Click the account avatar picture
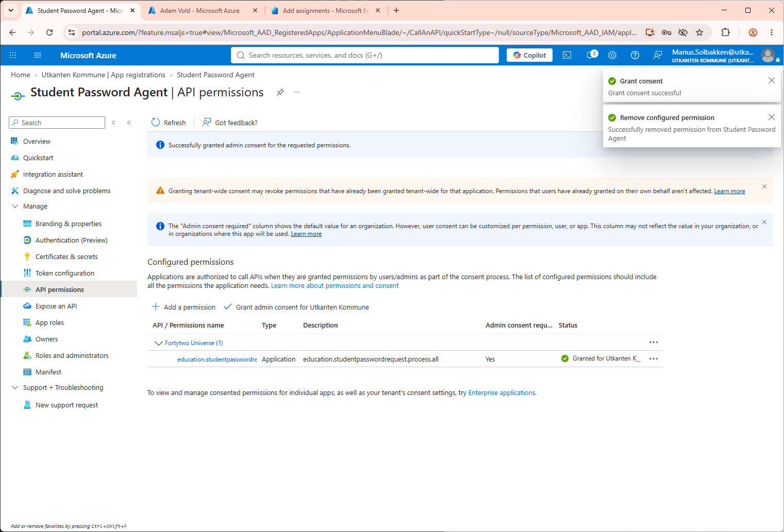784x532 pixels. (x=768, y=55)
